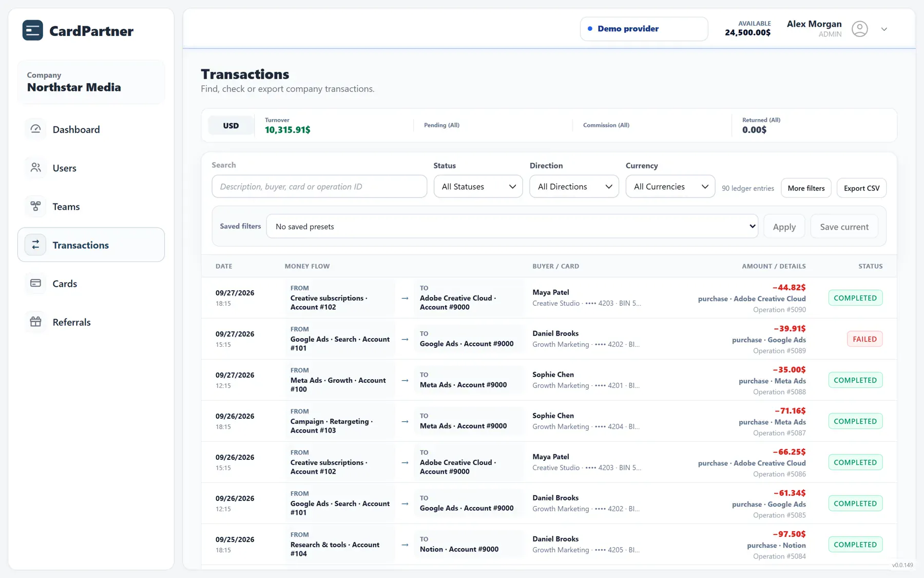The width and height of the screenshot is (924, 578).
Task: Click Operation #5087 text
Action: pyautogui.click(x=779, y=433)
